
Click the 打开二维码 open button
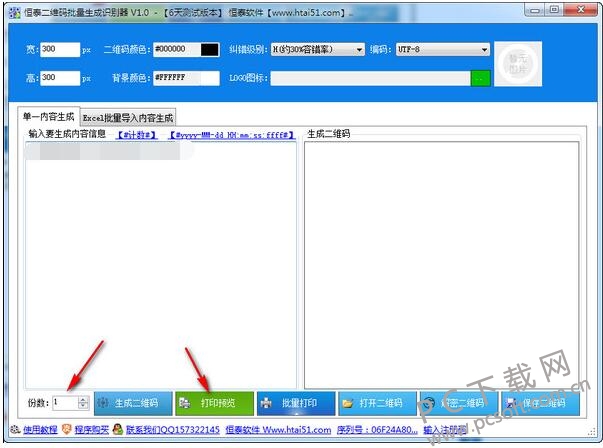tap(377, 403)
